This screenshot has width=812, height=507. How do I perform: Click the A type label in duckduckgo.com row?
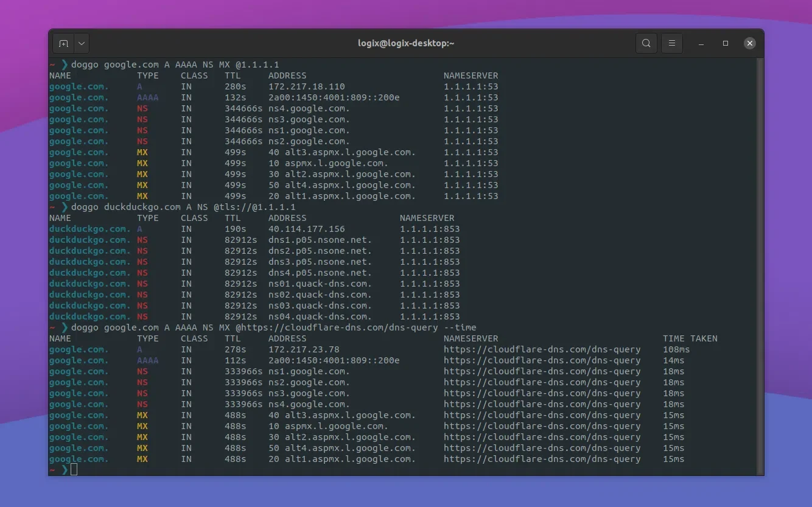[140, 229]
